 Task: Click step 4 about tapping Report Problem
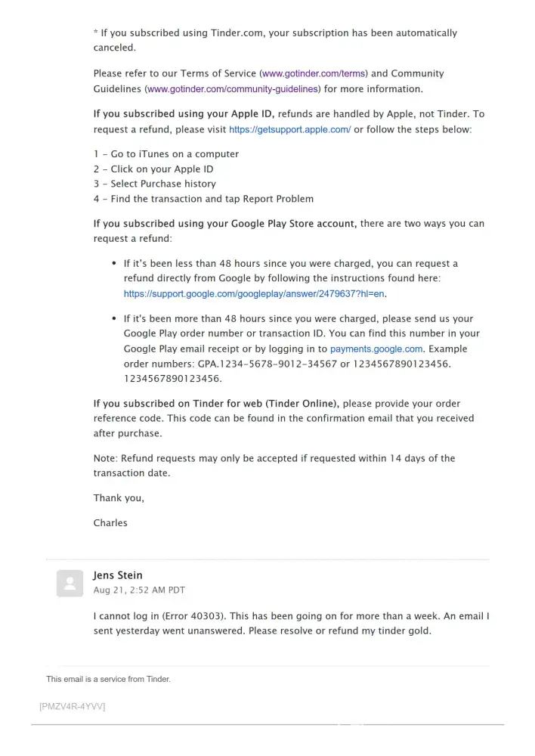click(203, 199)
